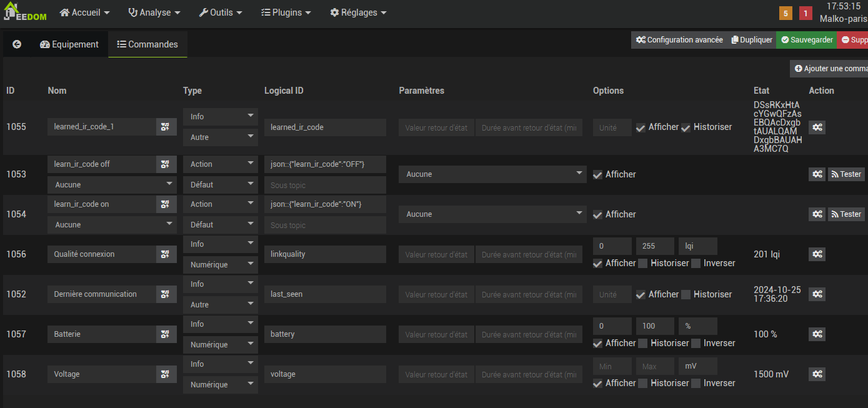Viewport: 868px width, 408px height.
Task: Expand Défaut subtype dropdown for learn_ir_code on
Action: pos(220,224)
